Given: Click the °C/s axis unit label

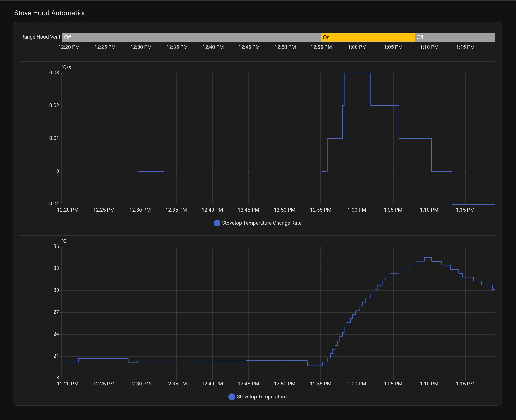Looking at the screenshot, I should click(65, 67).
